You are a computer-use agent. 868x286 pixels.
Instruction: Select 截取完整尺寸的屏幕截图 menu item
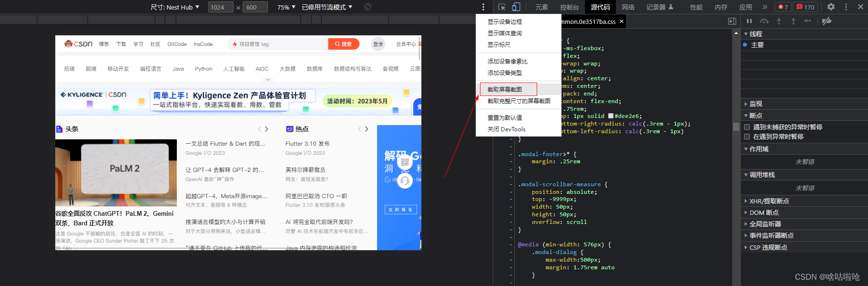519,101
